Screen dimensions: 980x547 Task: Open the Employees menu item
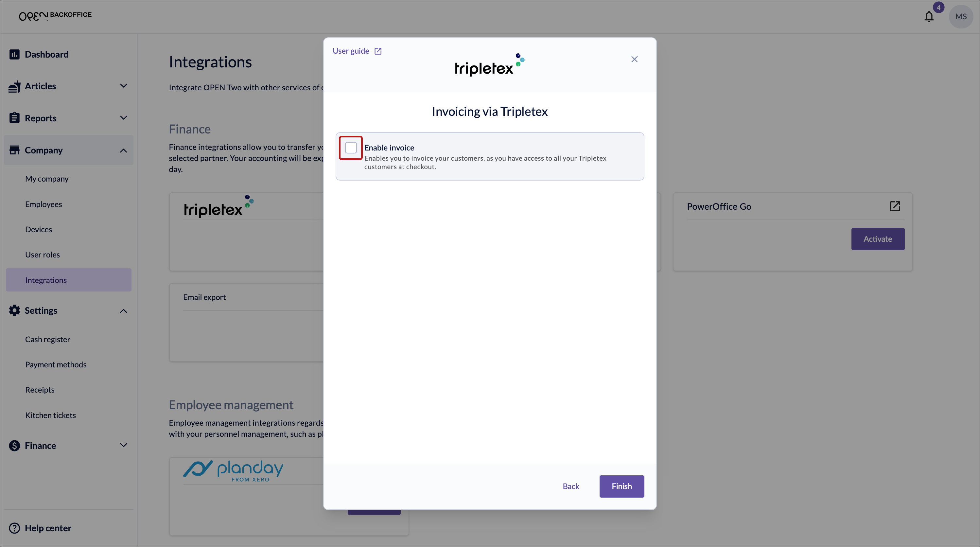click(x=44, y=204)
